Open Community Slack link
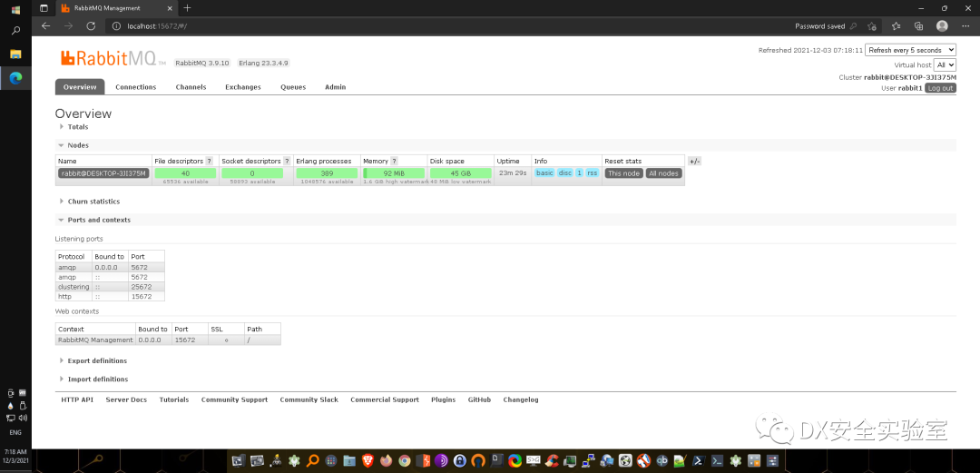Viewport: 980px width, 473px height. [x=309, y=399]
